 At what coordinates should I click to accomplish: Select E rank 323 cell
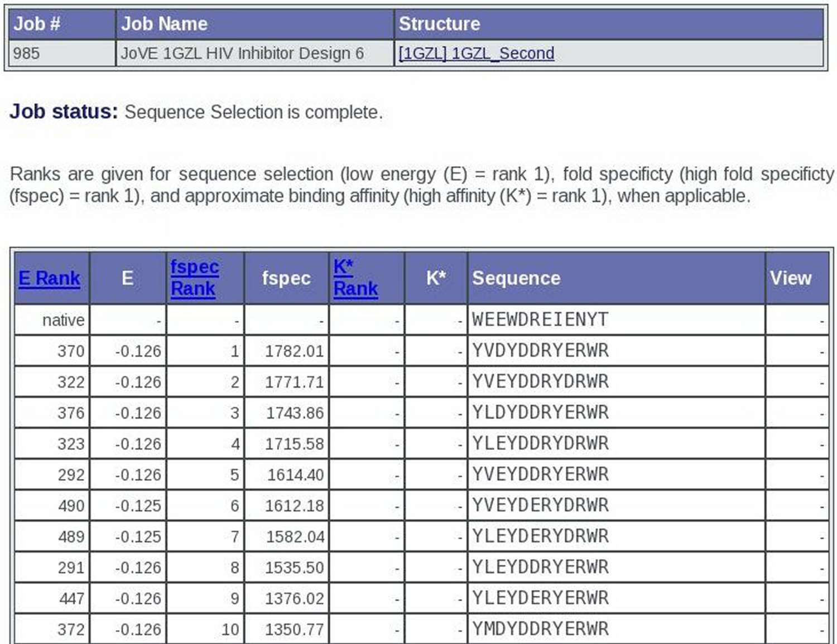(52, 444)
